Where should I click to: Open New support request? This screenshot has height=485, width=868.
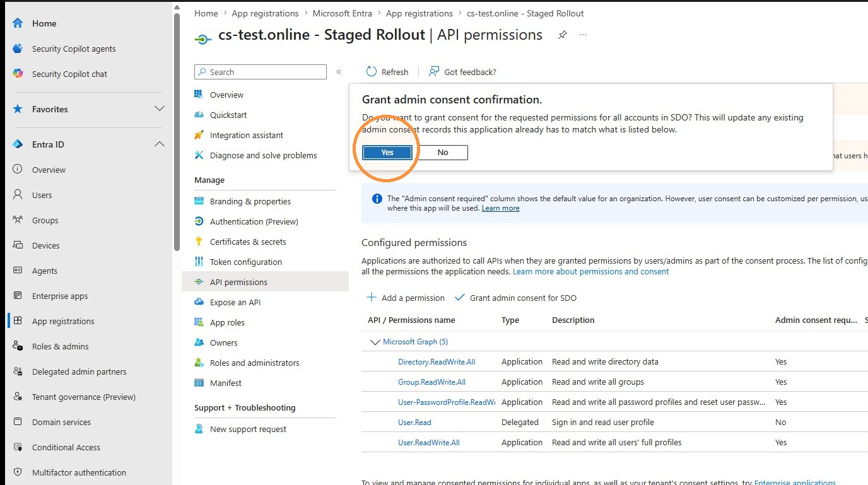pyautogui.click(x=248, y=429)
